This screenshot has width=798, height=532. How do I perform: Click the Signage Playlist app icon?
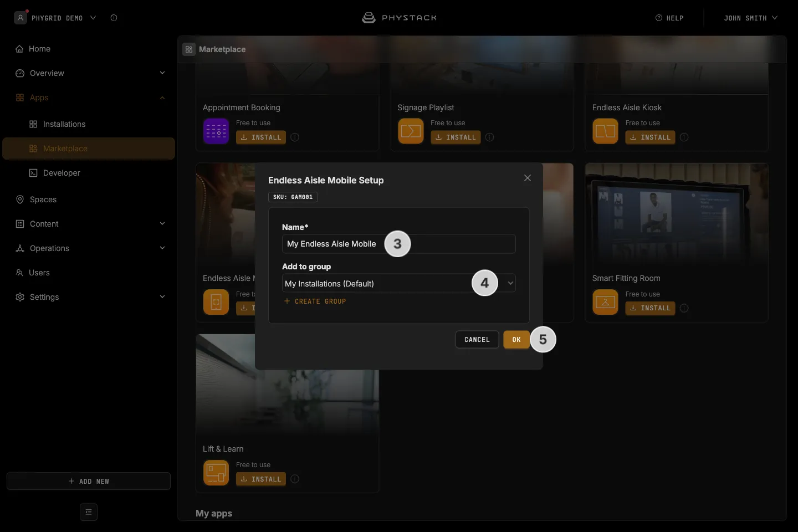click(411, 131)
